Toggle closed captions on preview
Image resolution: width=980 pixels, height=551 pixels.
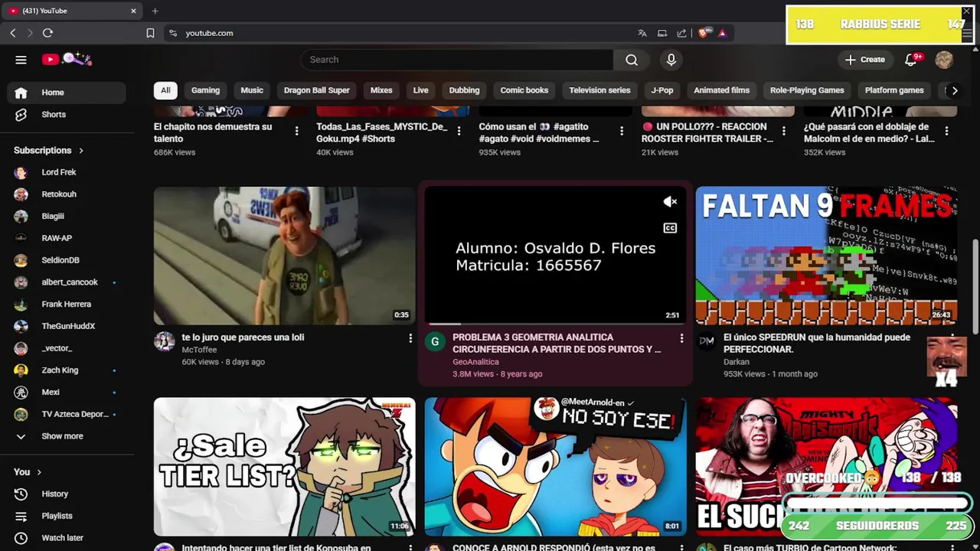point(670,228)
